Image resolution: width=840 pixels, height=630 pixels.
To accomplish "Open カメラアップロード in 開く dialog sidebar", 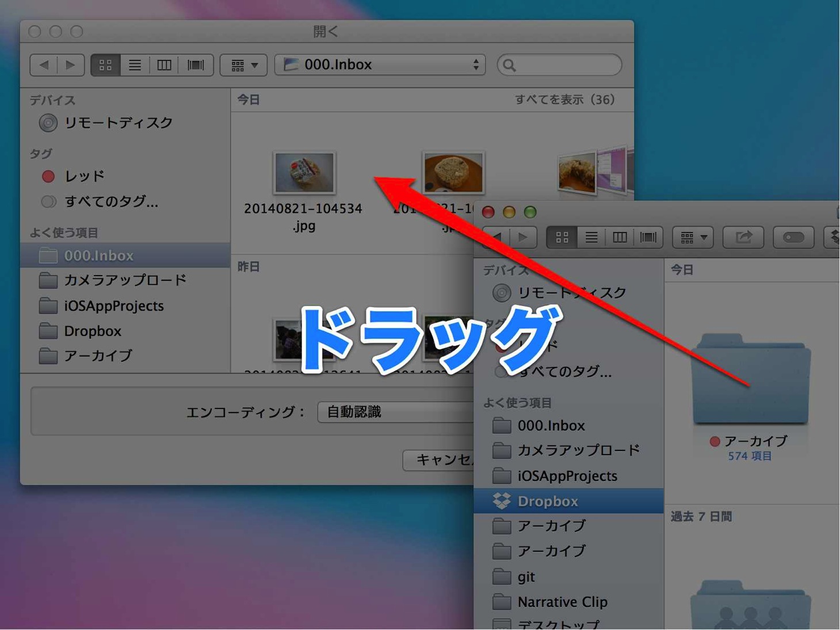I will click(x=125, y=280).
